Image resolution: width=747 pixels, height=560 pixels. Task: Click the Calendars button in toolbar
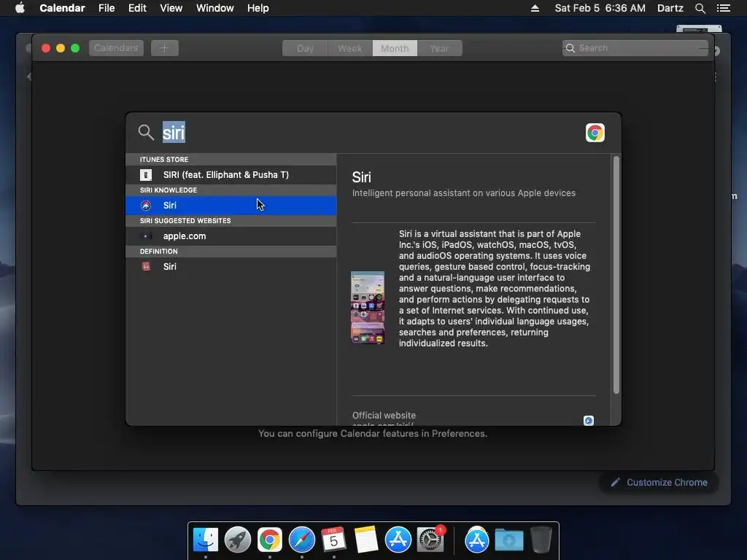click(x=116, y=48)
